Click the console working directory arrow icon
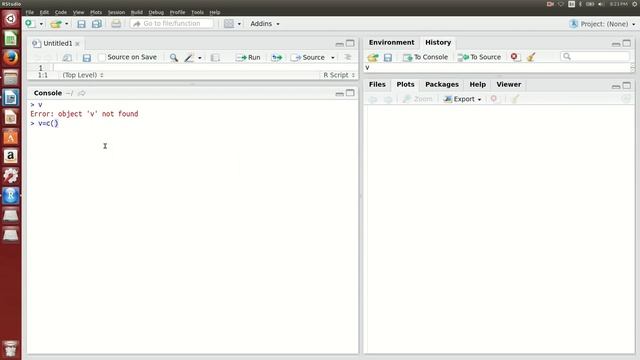This screenshot has width=640, height=360. click(82, 93)
